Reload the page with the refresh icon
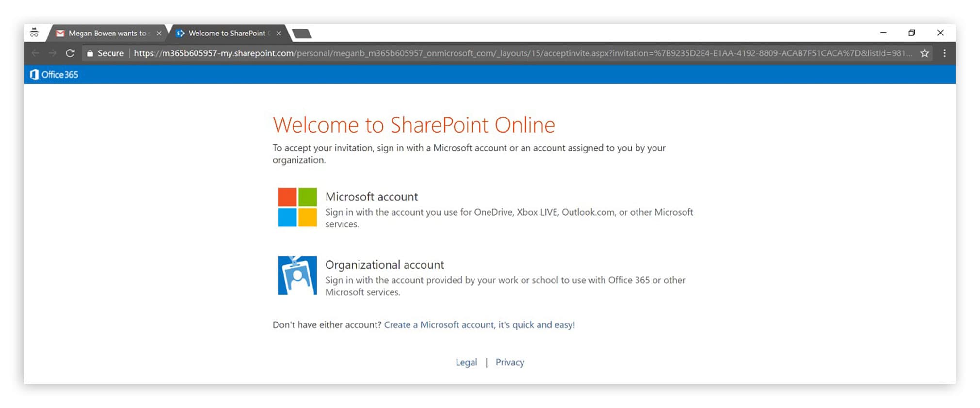 coord(70,53)
